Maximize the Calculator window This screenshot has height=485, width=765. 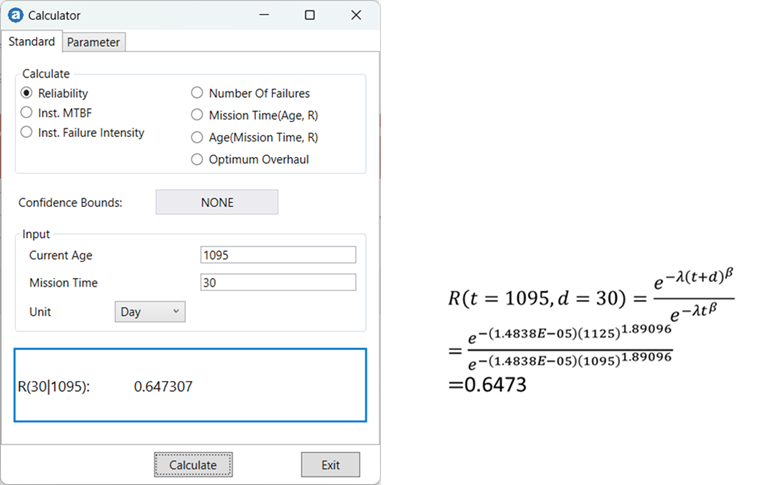[x=310, y=15]
